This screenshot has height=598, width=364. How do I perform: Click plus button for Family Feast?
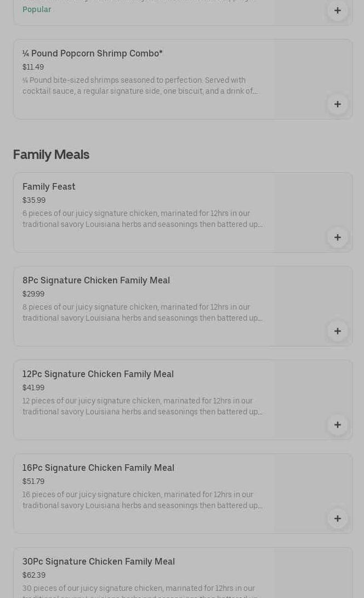[x=337, y=237]
